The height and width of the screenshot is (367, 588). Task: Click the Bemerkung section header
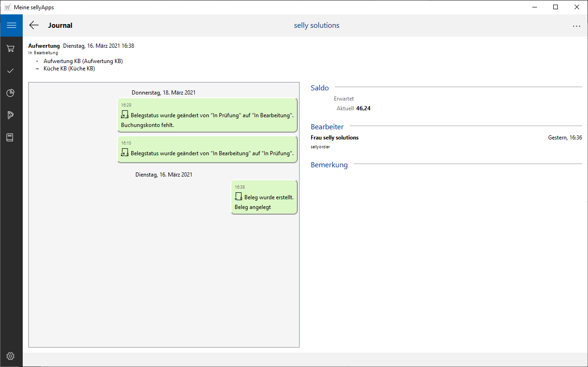coord(329,165)
